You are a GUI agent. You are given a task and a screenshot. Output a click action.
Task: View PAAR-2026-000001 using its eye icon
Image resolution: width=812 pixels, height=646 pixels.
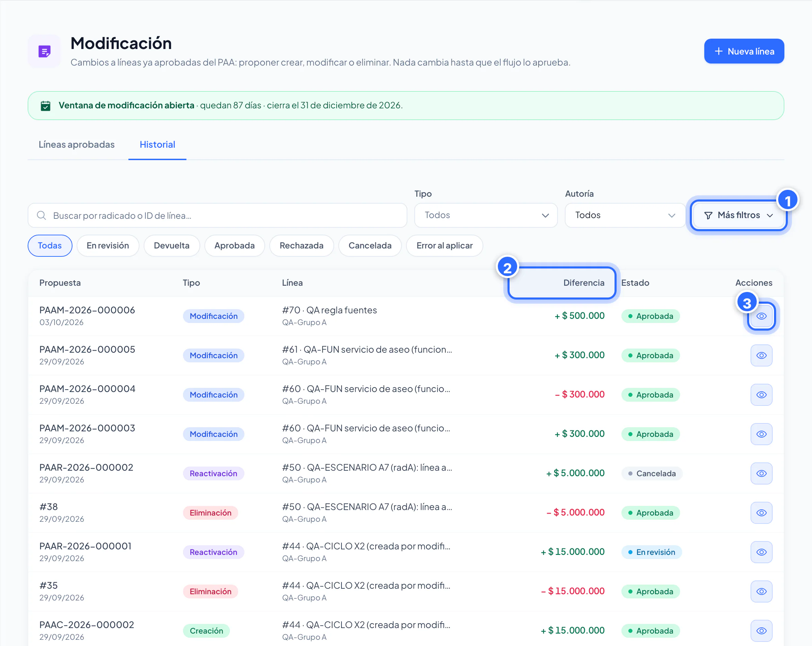point(761,552)
